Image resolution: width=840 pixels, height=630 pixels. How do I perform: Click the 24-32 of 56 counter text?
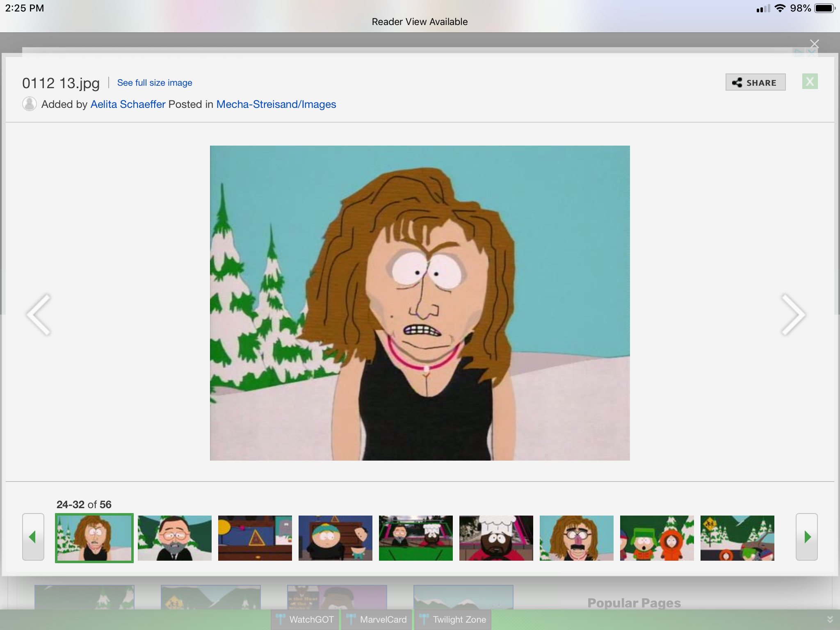coord(84,504)
